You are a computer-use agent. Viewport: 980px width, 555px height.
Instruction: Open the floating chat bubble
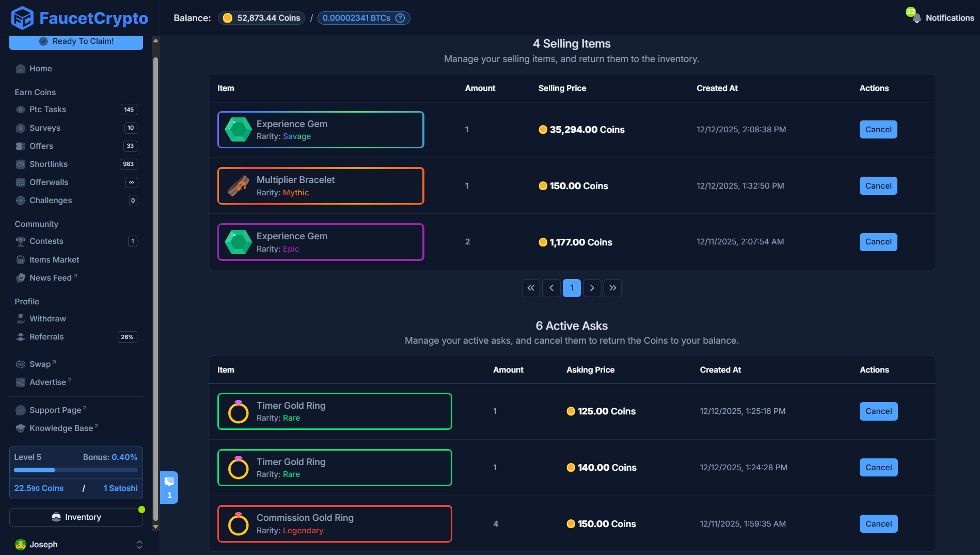click(169, 486)
